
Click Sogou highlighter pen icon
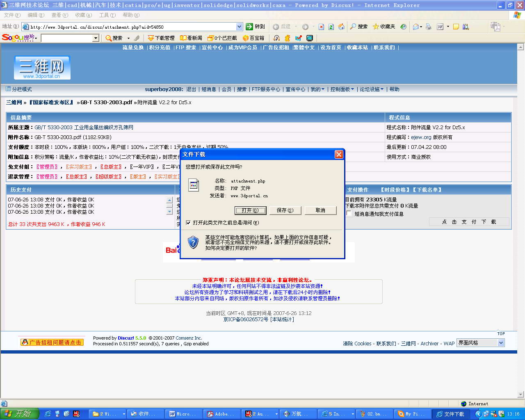point(137,38)
